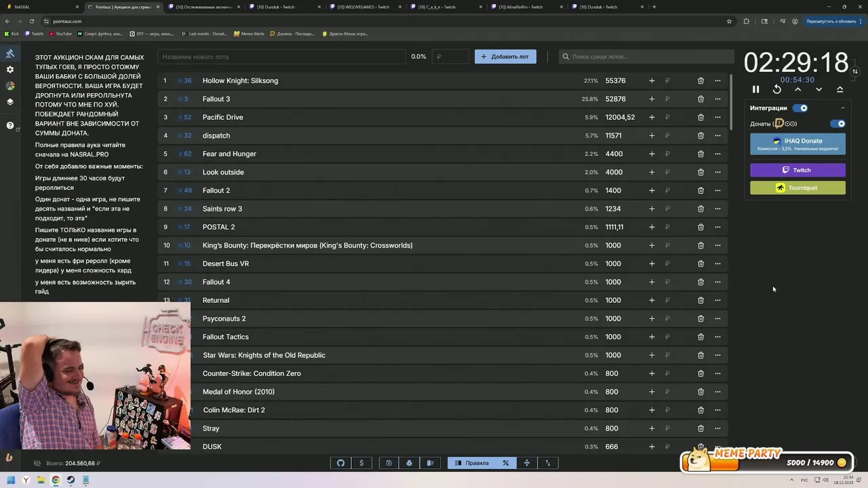Open the auction gavel page in sidebar
The width and height of the screenshot is (868, 488).
pos(10,54)
